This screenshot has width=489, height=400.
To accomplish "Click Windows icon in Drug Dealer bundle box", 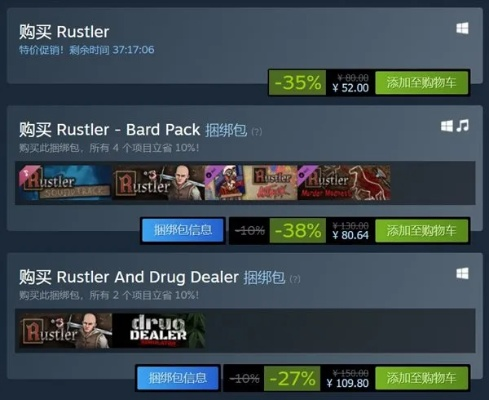I will [462, 274].
